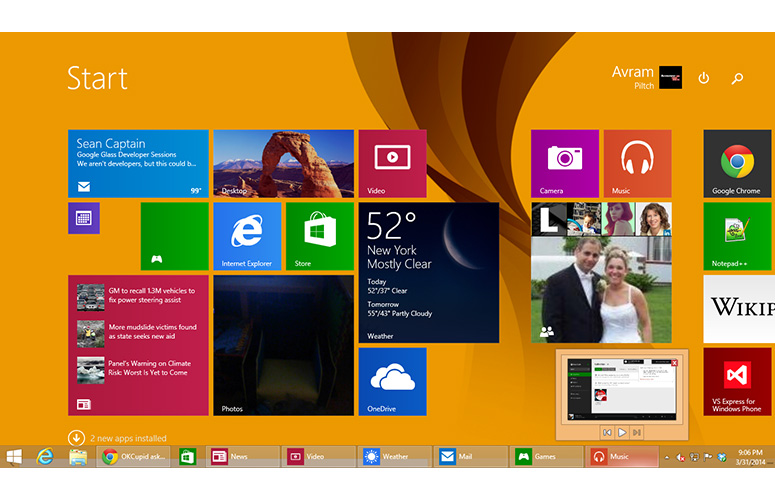Switch to the Games taskbar app
Screen dimensions: 775x500
pos(547,457)
